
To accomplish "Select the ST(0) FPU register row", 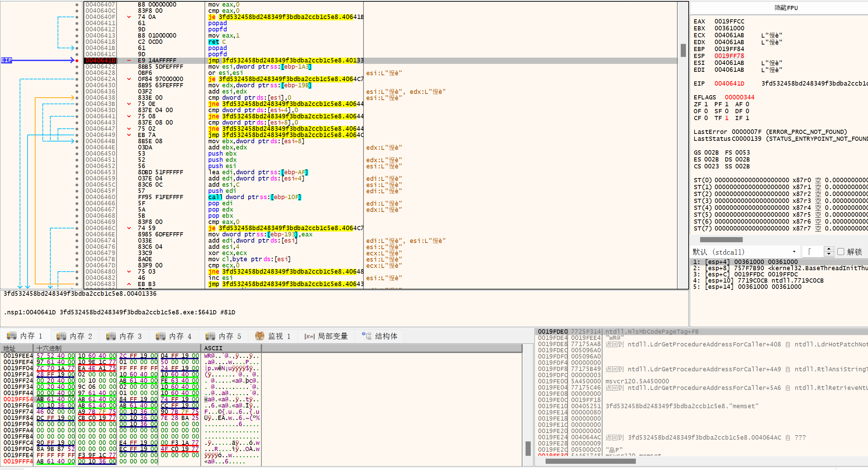I will [x=780, y=180].
